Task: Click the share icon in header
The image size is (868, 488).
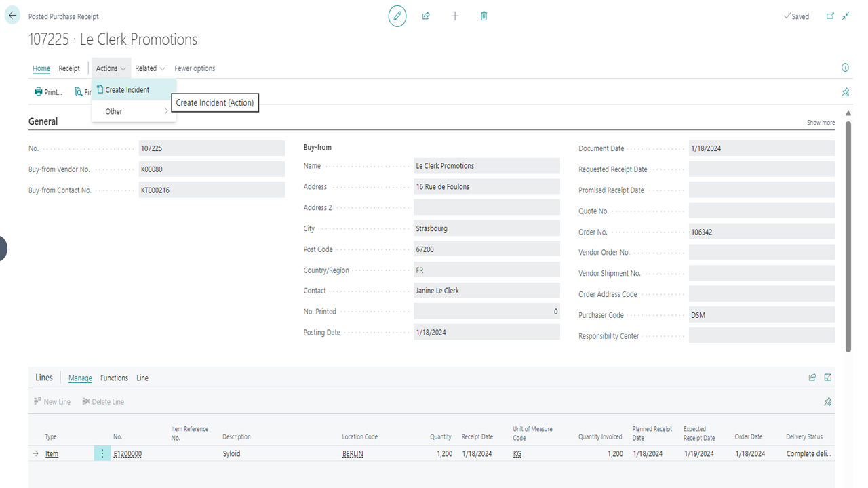Action: point(426,16)
